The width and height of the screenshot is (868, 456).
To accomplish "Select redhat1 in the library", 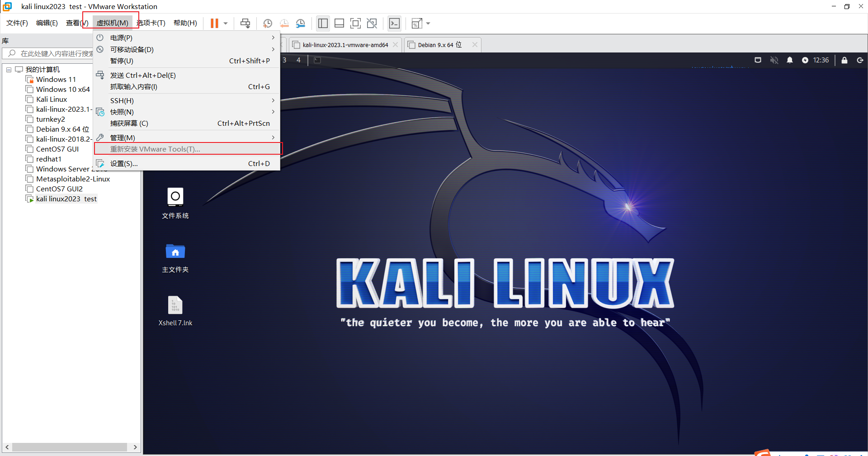I will [48, 159].
